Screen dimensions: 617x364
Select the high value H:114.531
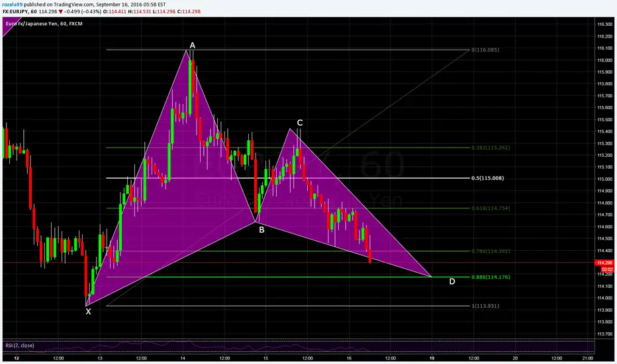pyautogui.click(x=140, y=11)
